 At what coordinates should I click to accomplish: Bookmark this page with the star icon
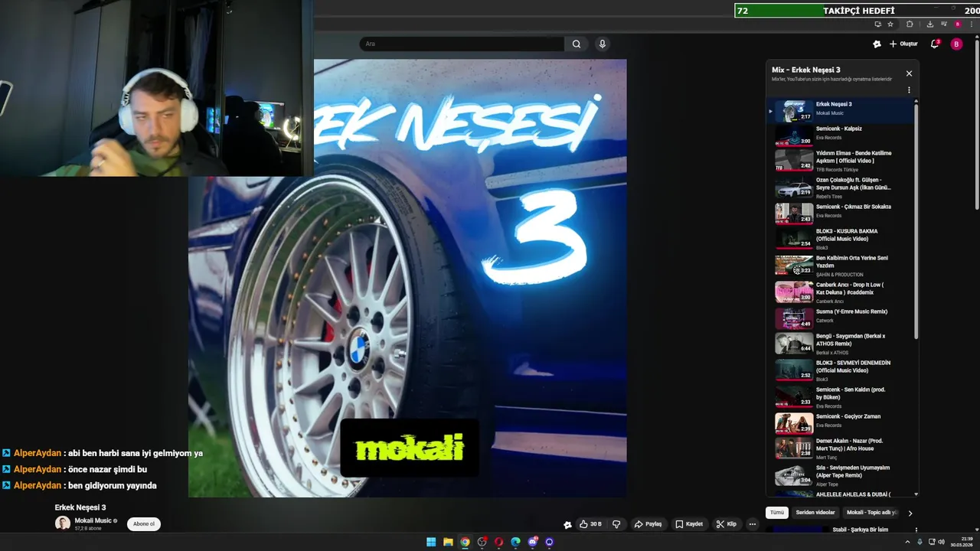click(890, 24)
